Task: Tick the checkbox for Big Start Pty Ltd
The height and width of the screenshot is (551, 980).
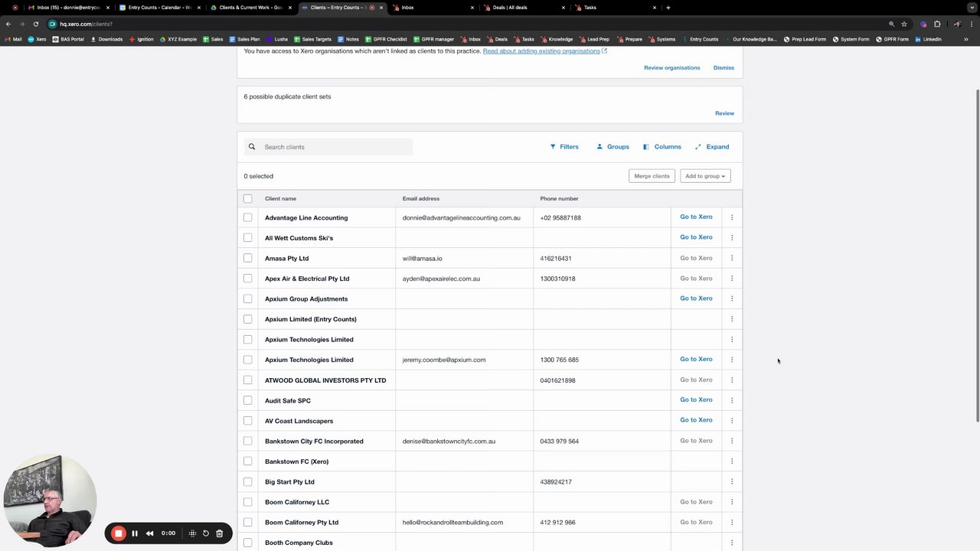Action: (x=247, y=482)
